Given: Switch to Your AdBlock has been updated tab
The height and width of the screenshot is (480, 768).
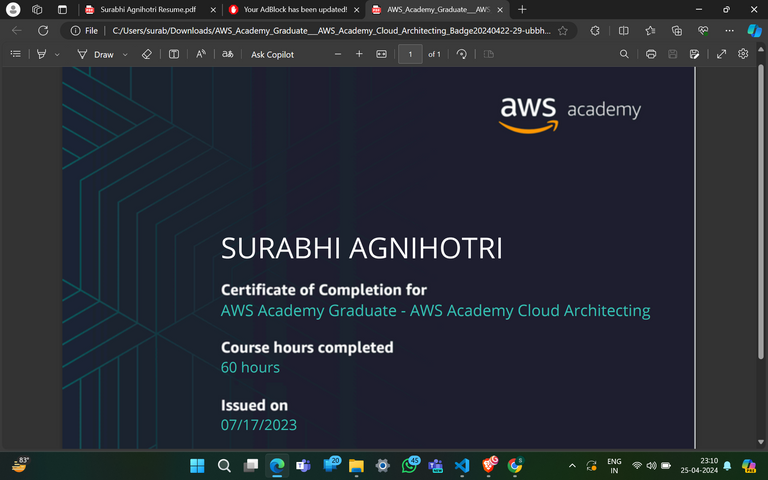Looking at the screenshot, I should coord(295,9).
